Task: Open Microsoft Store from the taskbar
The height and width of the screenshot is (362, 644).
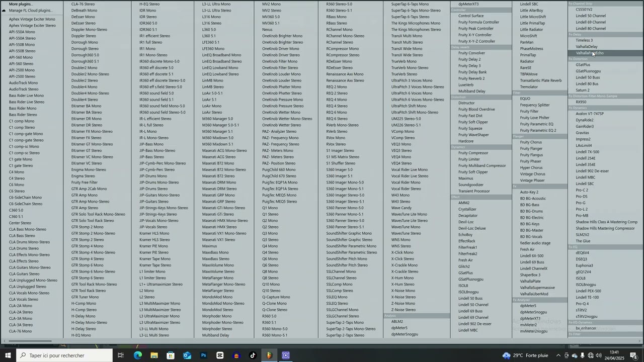Action: [x=171, y=355]
